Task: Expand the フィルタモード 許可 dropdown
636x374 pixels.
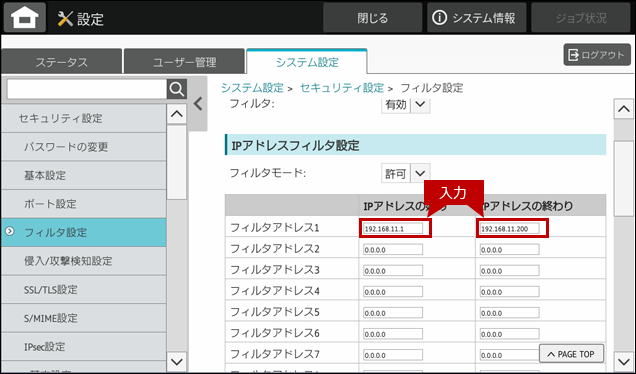Action: [x=406, y=174]
